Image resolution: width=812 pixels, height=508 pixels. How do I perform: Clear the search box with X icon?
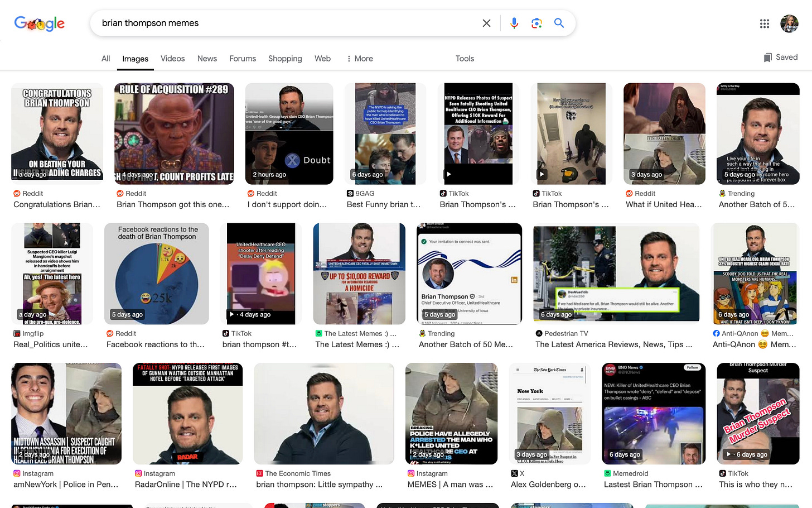(486, 23)
